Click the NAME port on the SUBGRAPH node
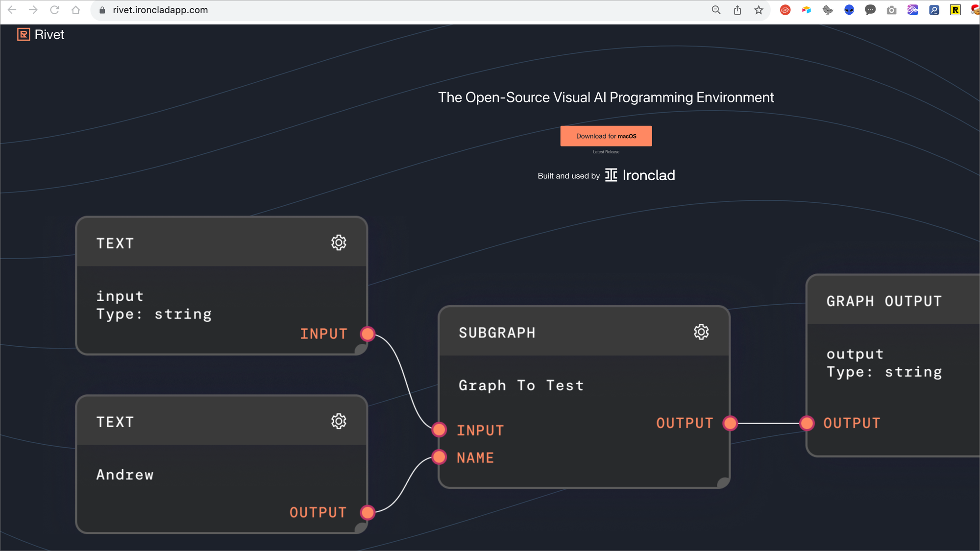Screen dimensions: 980x551 [x=439, y=457]
